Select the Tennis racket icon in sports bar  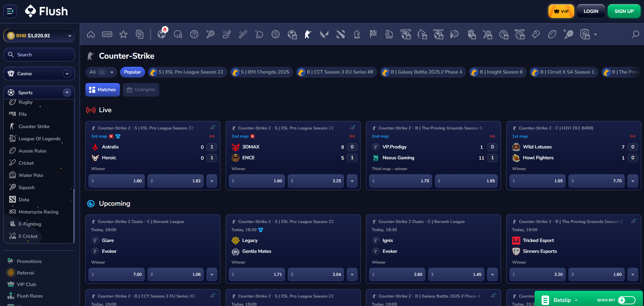210,34
